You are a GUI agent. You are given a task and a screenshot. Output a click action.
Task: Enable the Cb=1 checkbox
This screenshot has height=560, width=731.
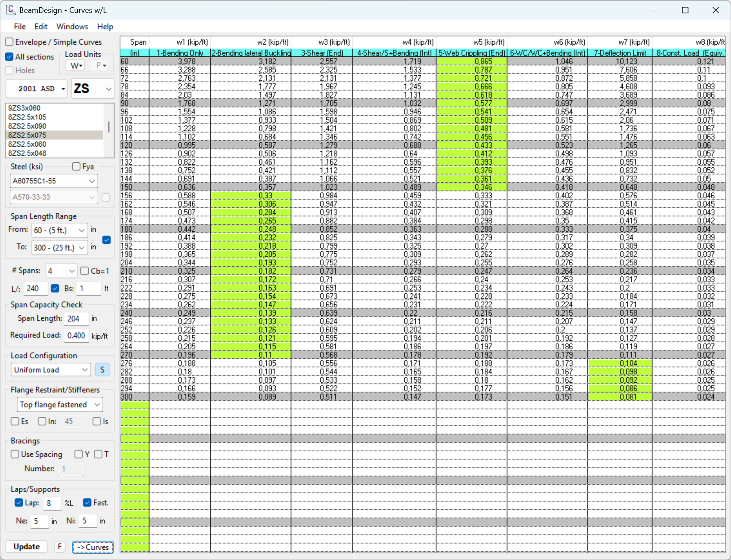coord(85,271)
